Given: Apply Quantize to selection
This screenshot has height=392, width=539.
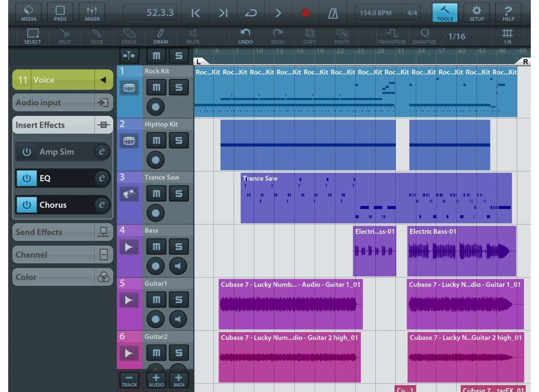Looking at the screenshot, I should [x=424, y=36].
